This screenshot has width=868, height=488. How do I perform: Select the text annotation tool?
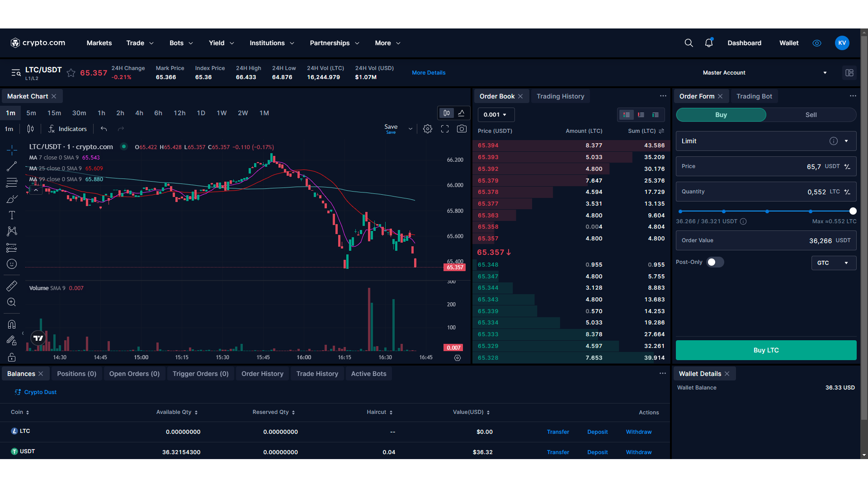point(12,215)
